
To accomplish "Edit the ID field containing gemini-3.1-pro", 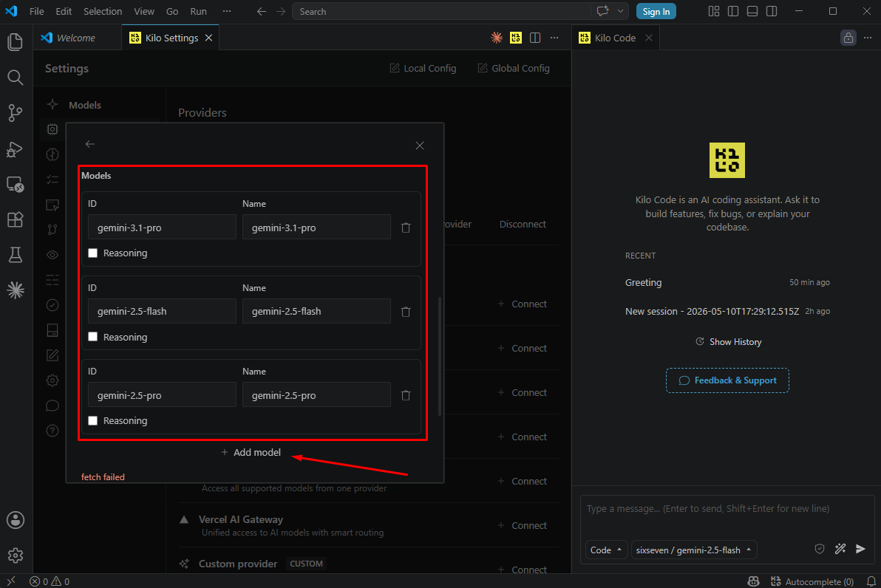I will [162, 228].
